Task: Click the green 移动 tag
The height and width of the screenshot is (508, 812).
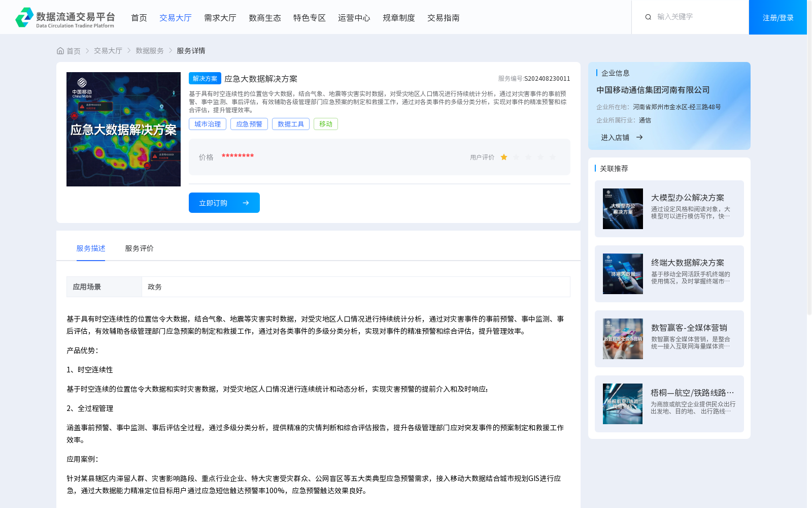Action: pos(326,124)
